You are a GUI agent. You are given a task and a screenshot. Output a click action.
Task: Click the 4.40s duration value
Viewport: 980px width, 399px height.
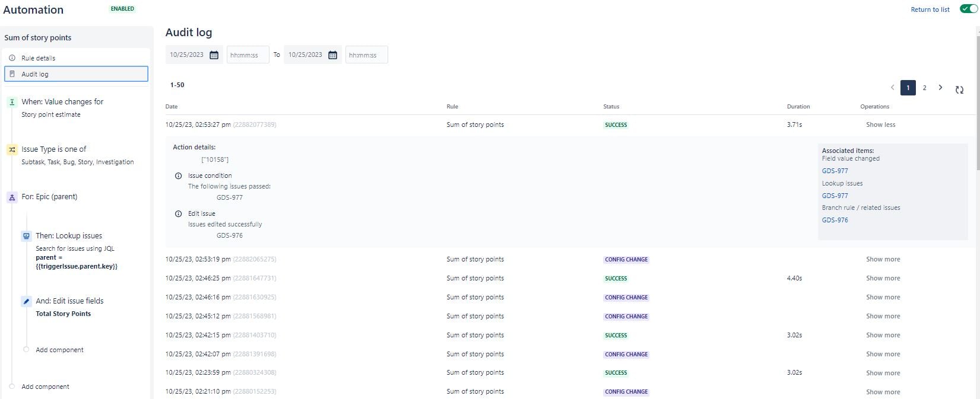794,278
